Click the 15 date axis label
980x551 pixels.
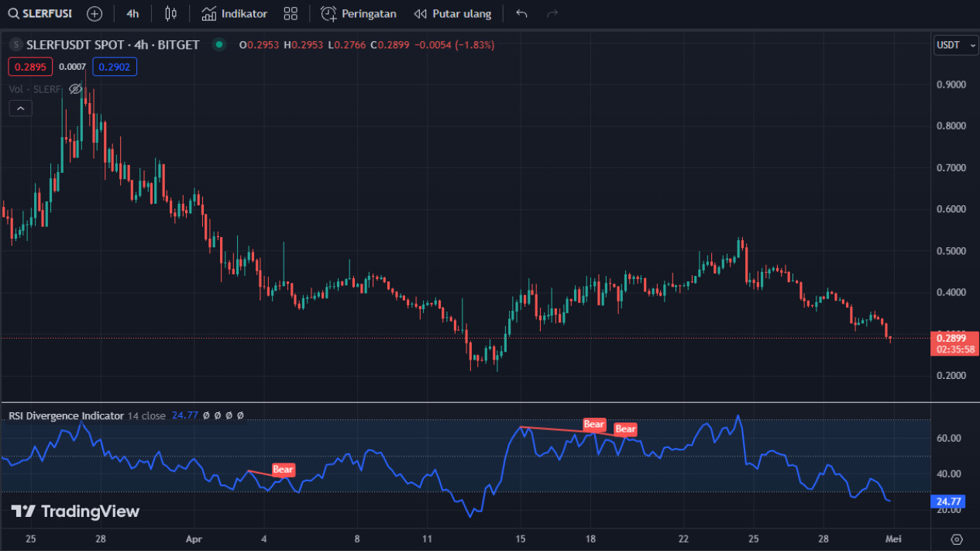[521, 539]
